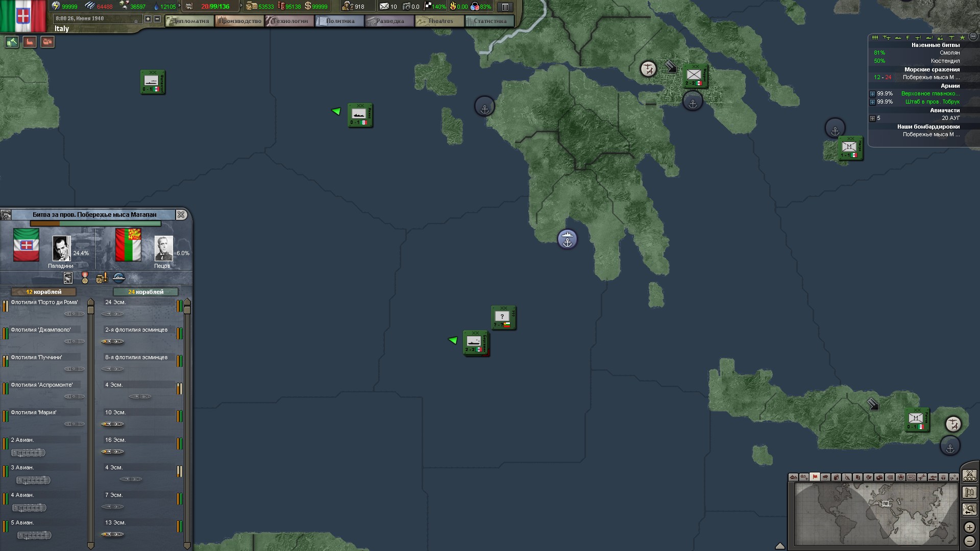This screenshot has height=551, width=980.
Task: Toggle the land armies filter in the outliner
Action: [x=875, y=38]
